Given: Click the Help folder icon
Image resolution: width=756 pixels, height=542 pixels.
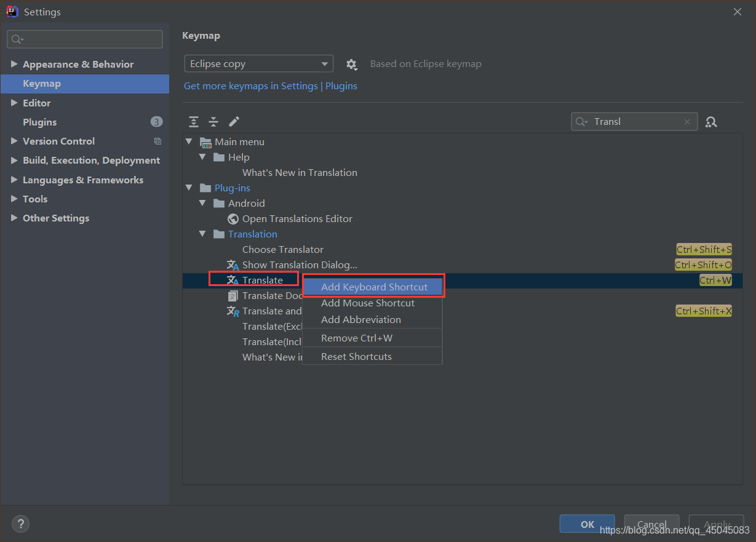Looking at the screenshot, I should (x=219, y=157).
